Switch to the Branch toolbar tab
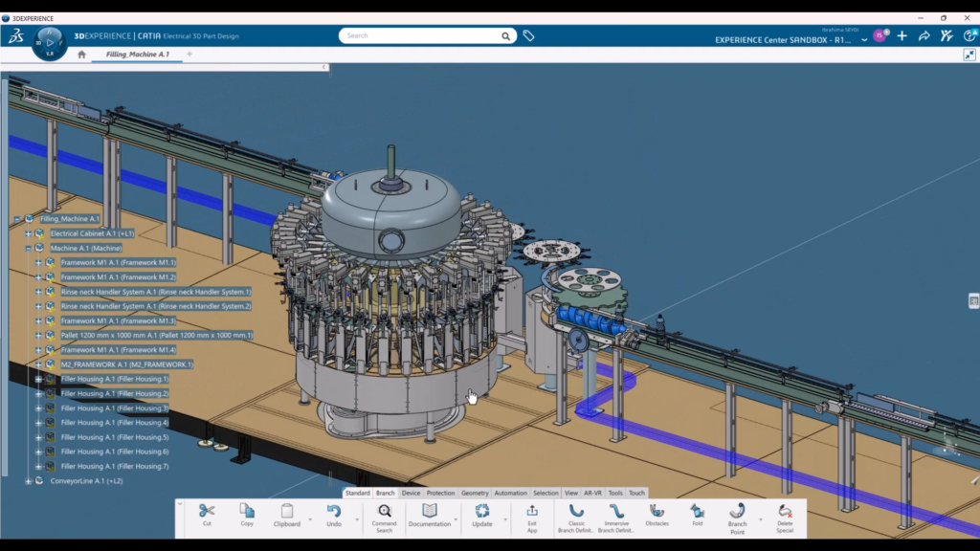This screenshot has height=551, width=980. [385, 493]
